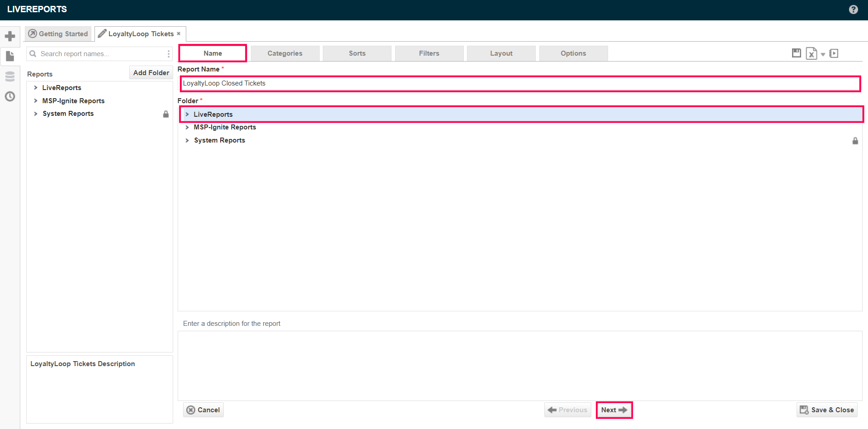
Task: Switch to the Getting Started tab
Action: coord(58,33)
